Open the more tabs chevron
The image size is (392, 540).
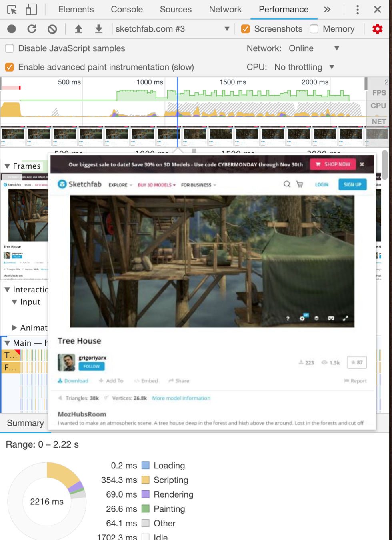coord(327,10)
